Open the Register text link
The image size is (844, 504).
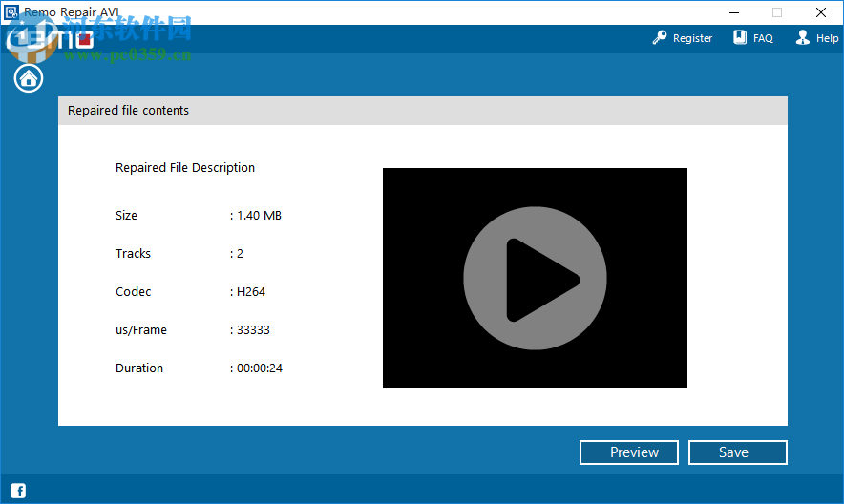[692, 38]
